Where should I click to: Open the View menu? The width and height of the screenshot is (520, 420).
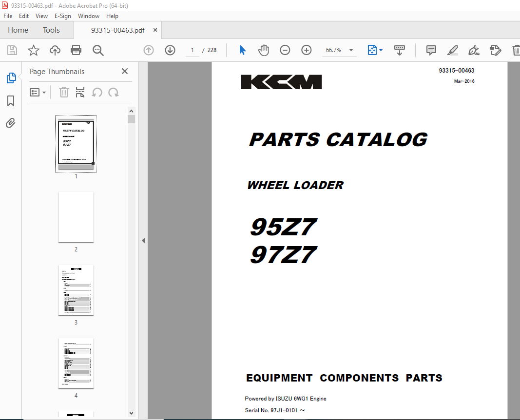[x=41, y=16]
